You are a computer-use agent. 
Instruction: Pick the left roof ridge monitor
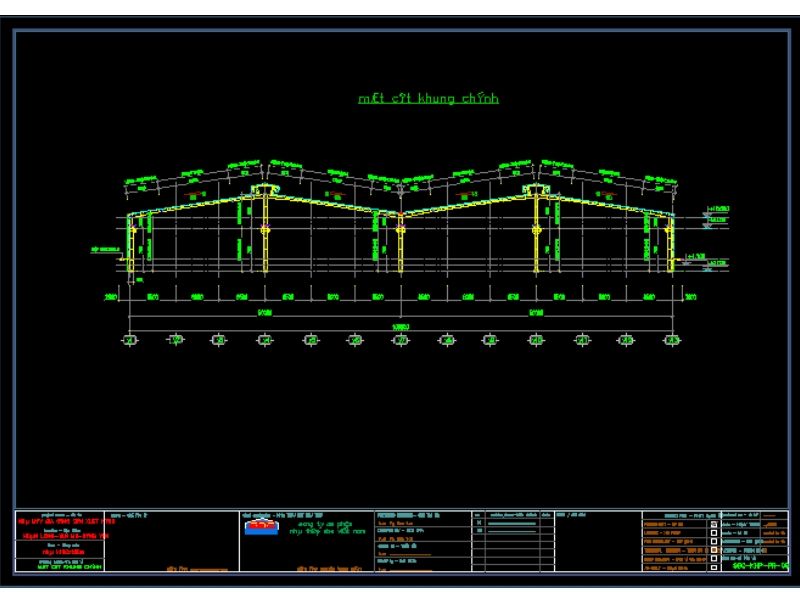pos(264,190)
